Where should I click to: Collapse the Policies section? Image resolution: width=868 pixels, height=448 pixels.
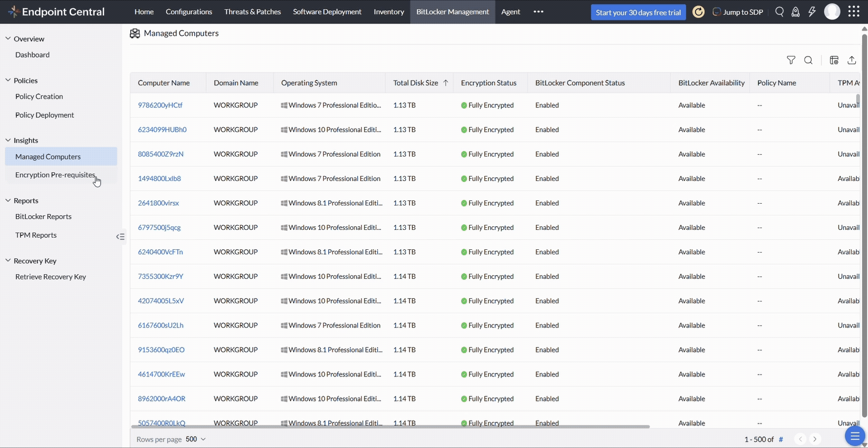[x=8, y=80]
